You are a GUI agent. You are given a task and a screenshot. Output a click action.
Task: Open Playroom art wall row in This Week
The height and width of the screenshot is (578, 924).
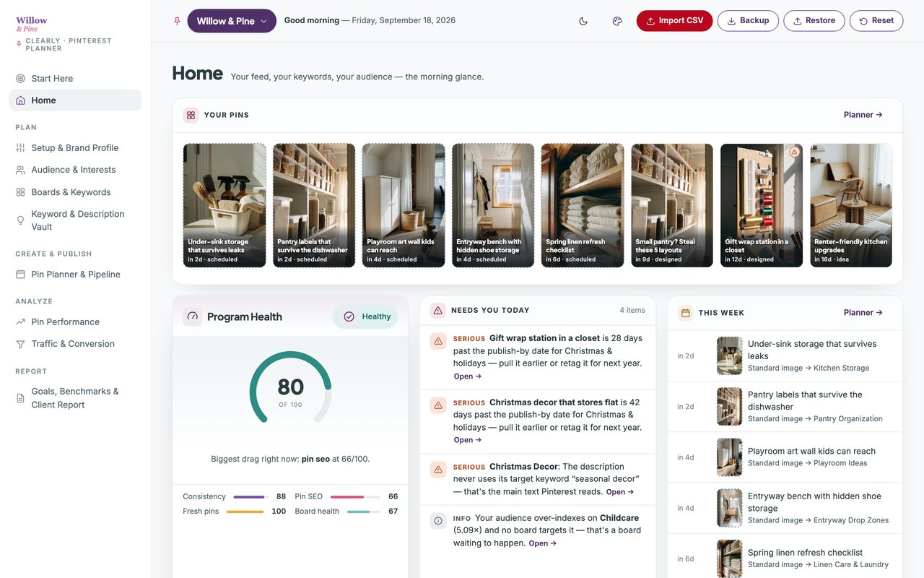coord(785,457)
